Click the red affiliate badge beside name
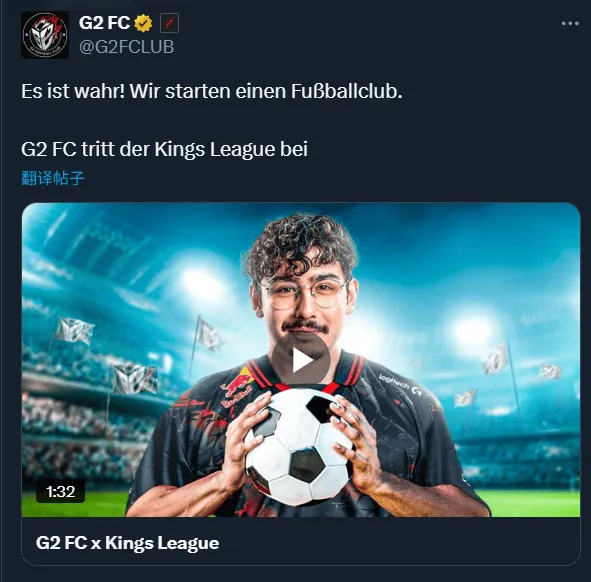 pyautogui.click(x=169, y=23)
